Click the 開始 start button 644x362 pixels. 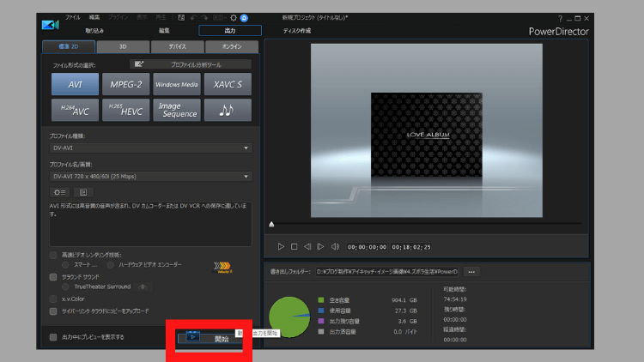click(221, 339)
